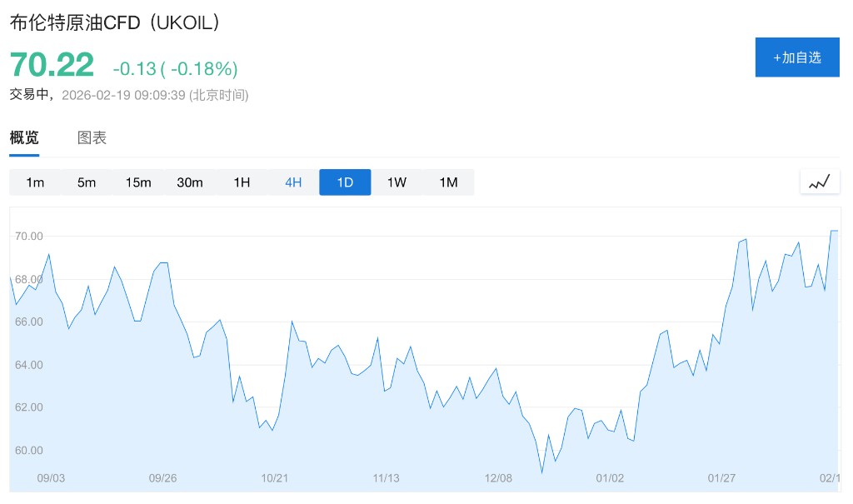Click the 12/08 date marker on the axis
The image size is (853, 504).
[x=498, y=478]
